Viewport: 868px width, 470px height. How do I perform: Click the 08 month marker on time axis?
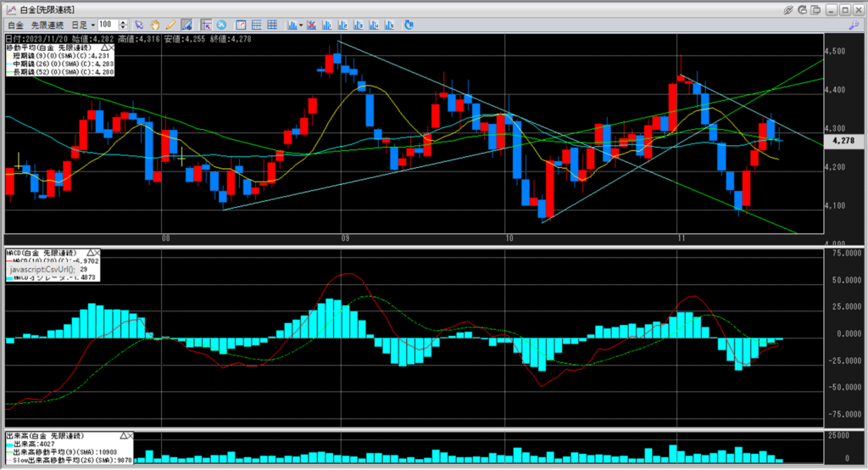click(165, 238)
